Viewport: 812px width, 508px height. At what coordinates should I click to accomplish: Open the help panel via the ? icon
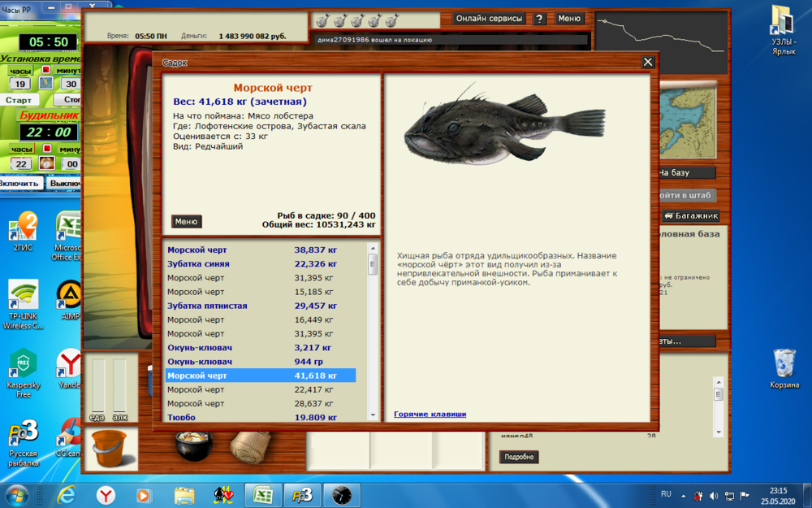[x=539, y=17]
